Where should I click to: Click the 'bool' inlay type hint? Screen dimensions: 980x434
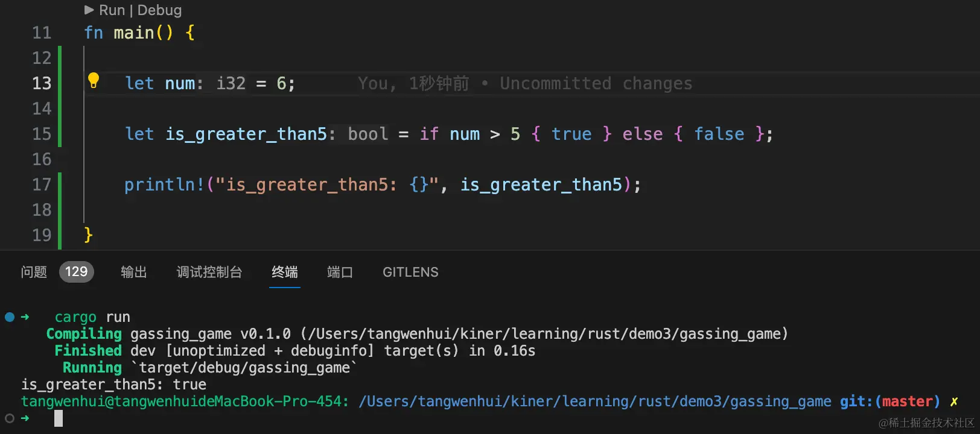(367, 134)
